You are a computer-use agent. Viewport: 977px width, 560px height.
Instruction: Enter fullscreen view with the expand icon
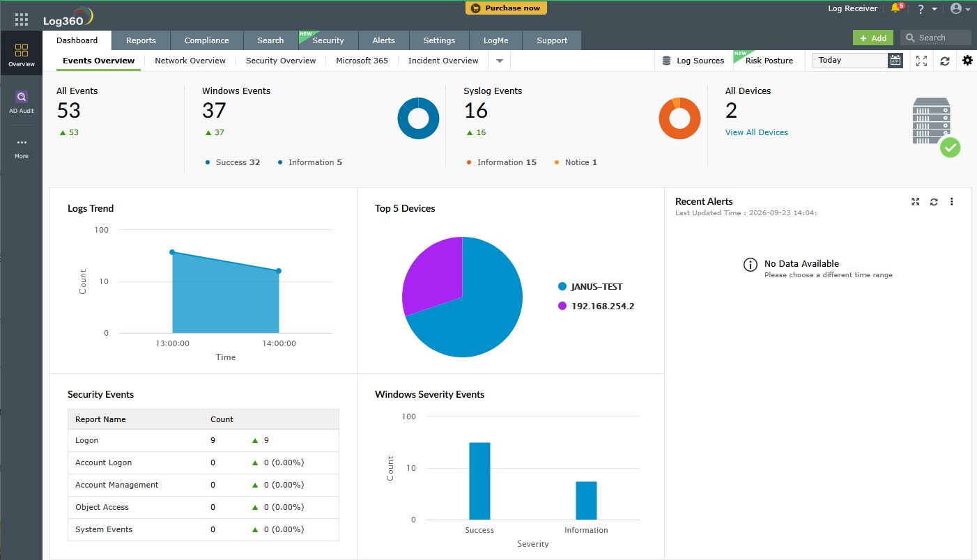[x=921, y=61]
